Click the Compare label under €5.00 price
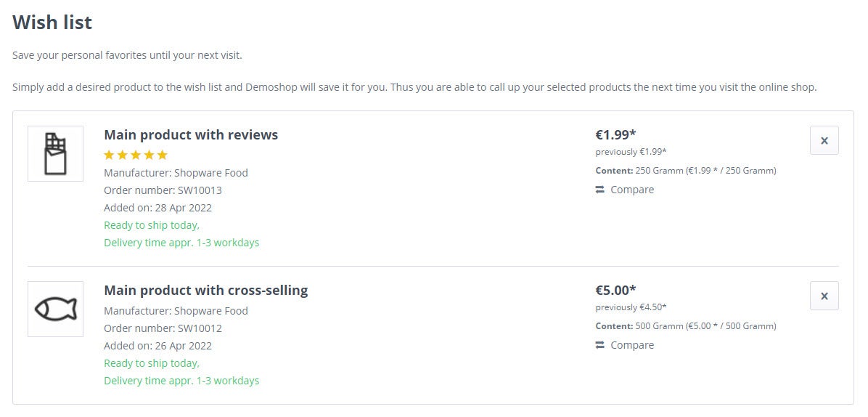868x417 pixels. (x=632, y=345)
